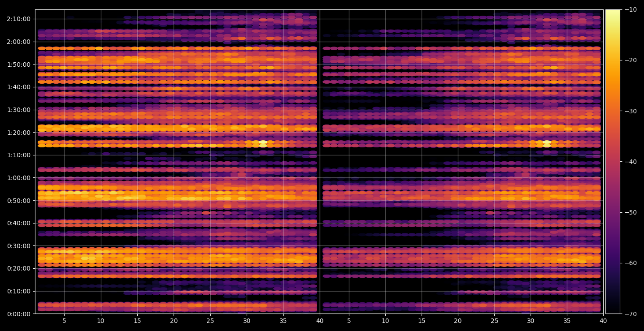The width and height of the screenshot is (644, 331).
Task: Click the 40 label between the two panels
Action: point(320,321)
